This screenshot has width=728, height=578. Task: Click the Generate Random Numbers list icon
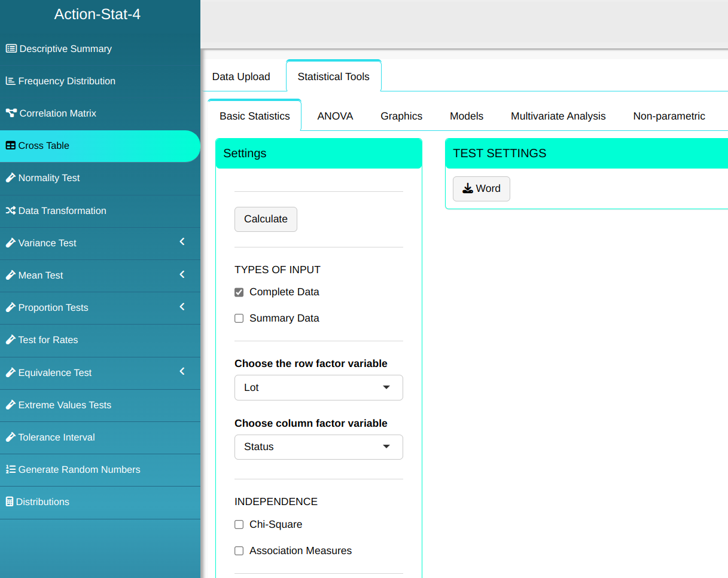tap(10, 470)
